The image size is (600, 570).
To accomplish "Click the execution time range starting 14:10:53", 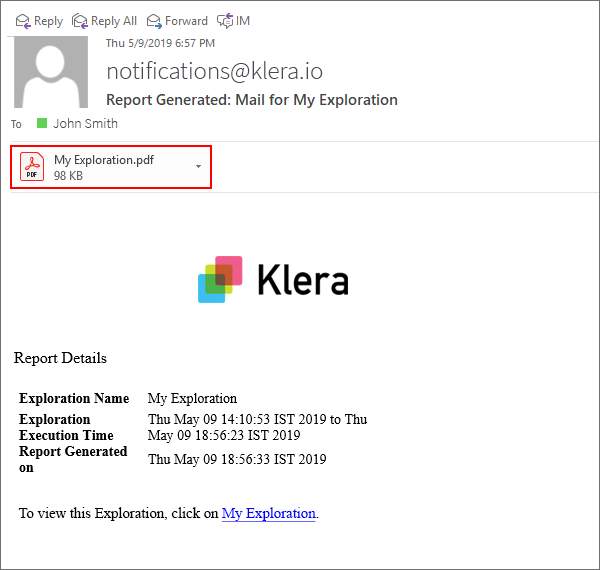I will coord(258,427).
